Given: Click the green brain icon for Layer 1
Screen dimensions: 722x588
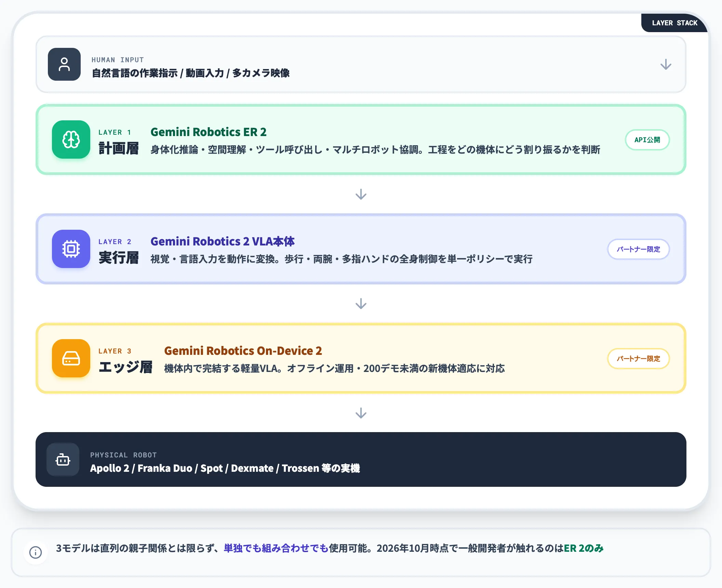Looking at the screenshot, I should (x=71, y=139).
